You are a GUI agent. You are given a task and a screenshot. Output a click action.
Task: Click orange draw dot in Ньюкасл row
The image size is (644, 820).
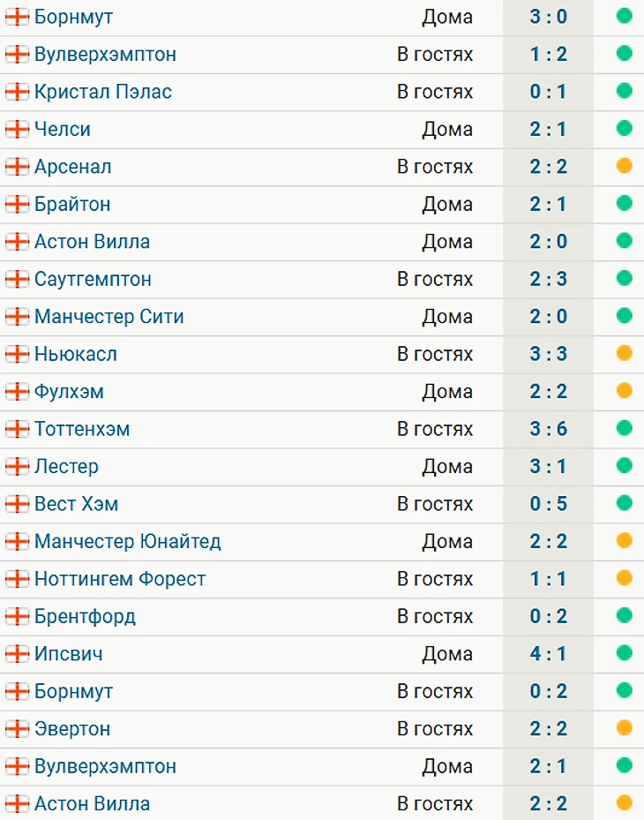point(625,353)
